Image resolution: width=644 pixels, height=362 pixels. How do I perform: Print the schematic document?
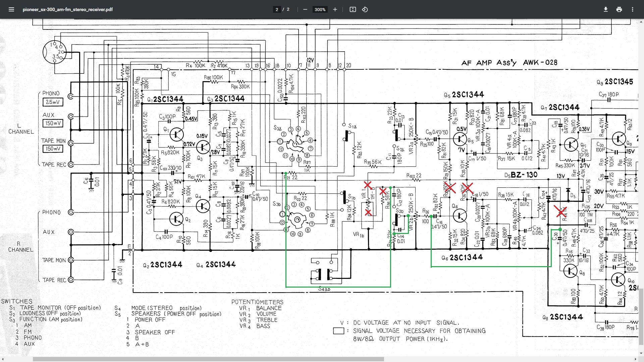619,9
